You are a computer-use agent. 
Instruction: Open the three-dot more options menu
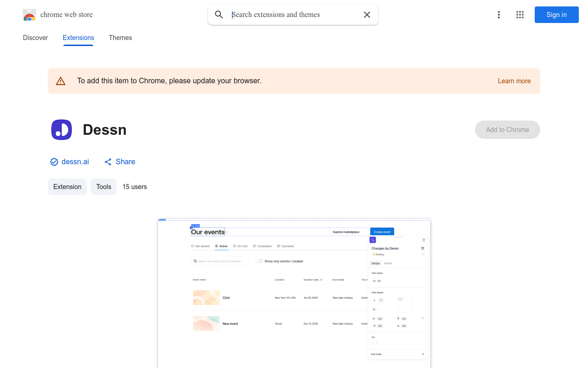pos(499,15)
